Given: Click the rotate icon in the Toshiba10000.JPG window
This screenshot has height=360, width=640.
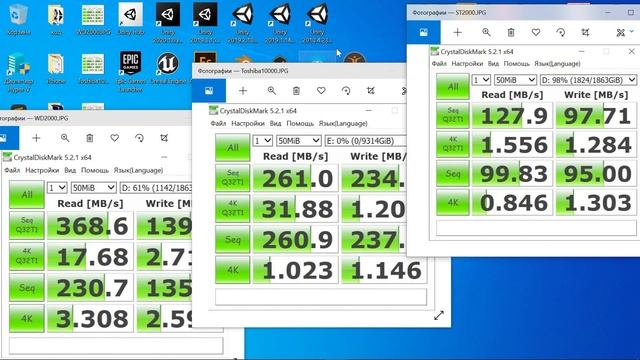Looking at the screenshot, I should (x=346, y=91).
